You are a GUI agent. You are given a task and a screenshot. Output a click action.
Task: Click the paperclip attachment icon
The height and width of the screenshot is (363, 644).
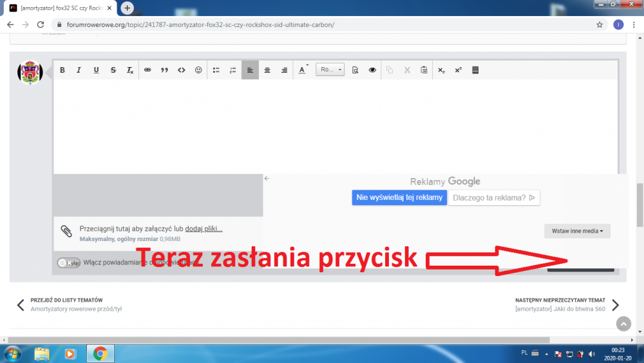tap(66, 231)
